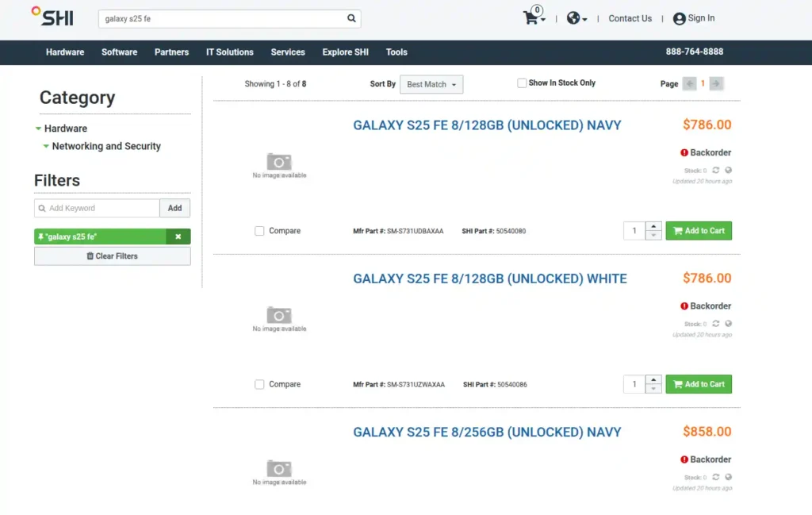Select page number 1
This screenshot has height=515, width=812.
pyautogui.click(x=703, y=83)
